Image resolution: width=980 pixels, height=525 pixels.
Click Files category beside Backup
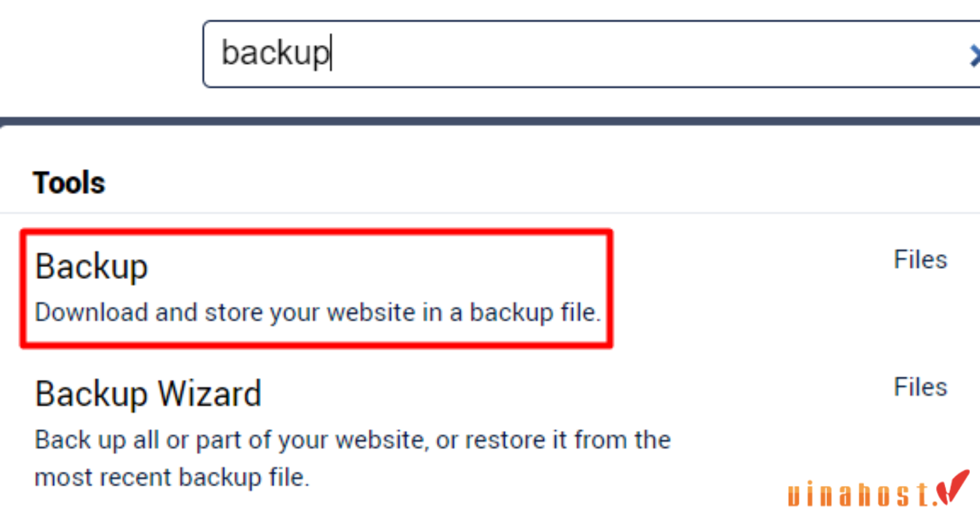[x=920, y=260]
